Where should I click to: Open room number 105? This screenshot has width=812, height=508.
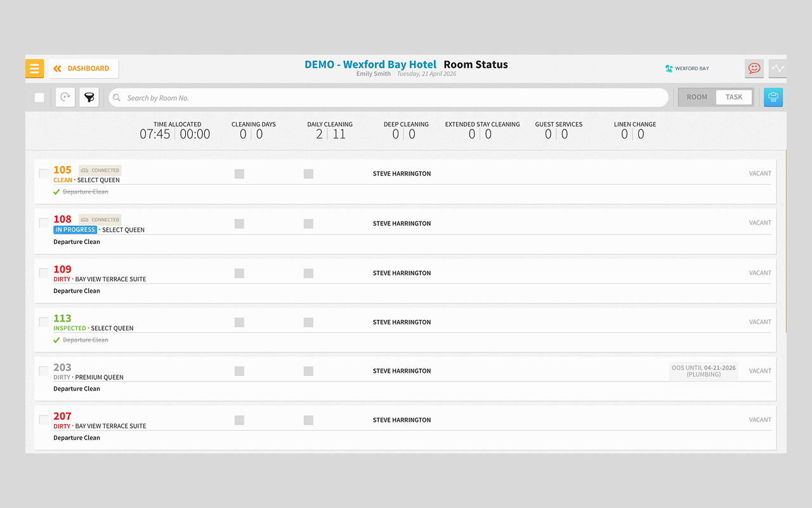coord(62,170)
